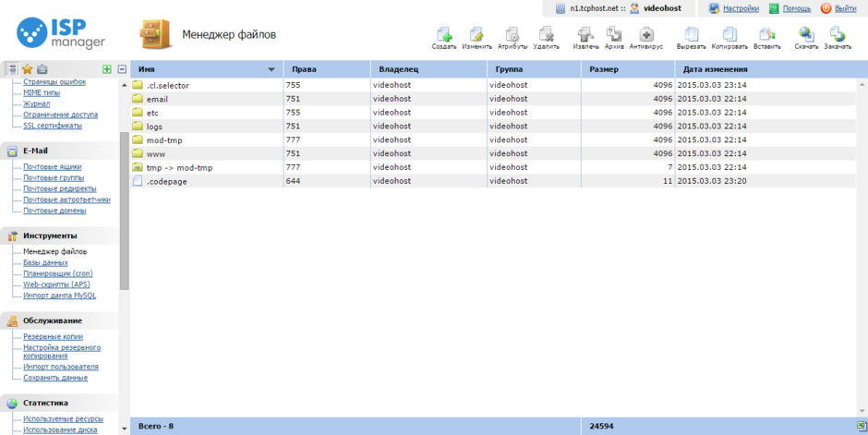Open the Настройки link
Viewport: 868px width, 435px height.
(741, 8)
